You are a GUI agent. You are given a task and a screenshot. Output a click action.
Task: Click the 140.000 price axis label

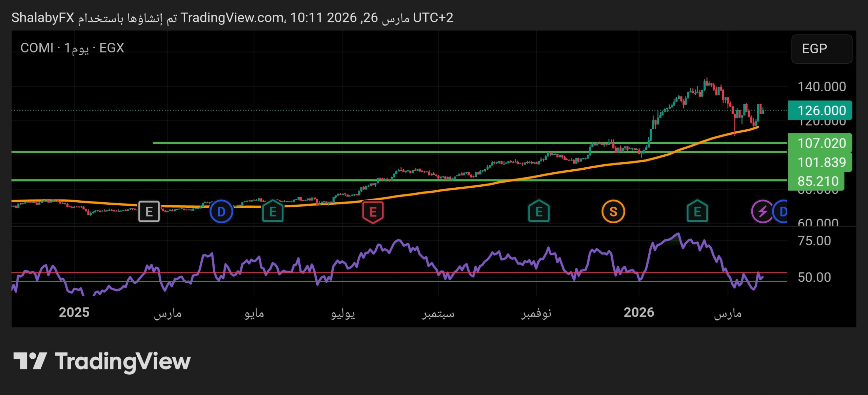(x=821, y=87)
